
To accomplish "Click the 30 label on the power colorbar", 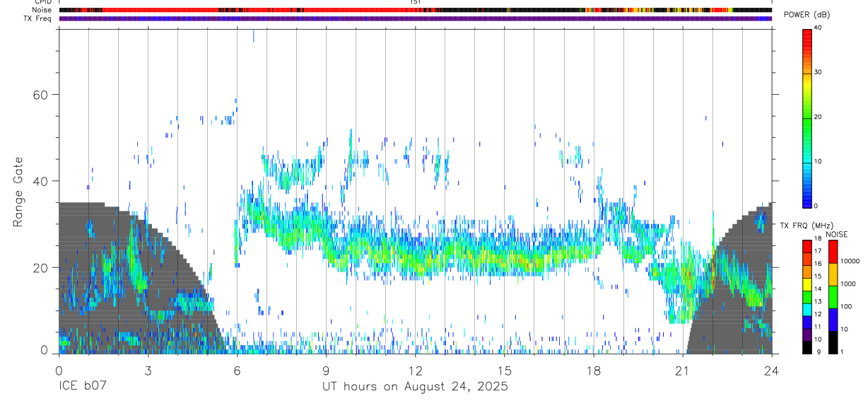I will pos(817,72).
